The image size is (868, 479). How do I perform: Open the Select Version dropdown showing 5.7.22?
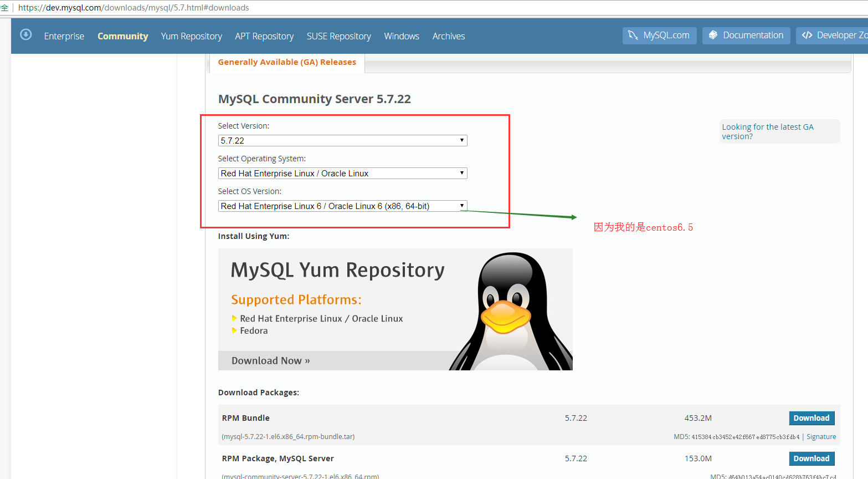coord(343,141)
